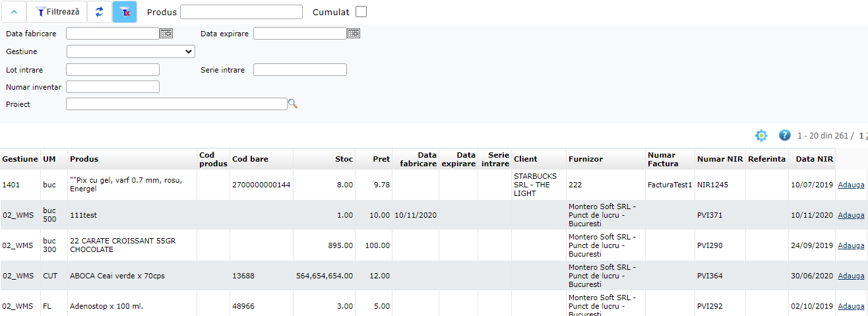The width and height of the screenshot is (868, 316).
Task: Focus the Lot intrare input field
Action: [113, 70]
